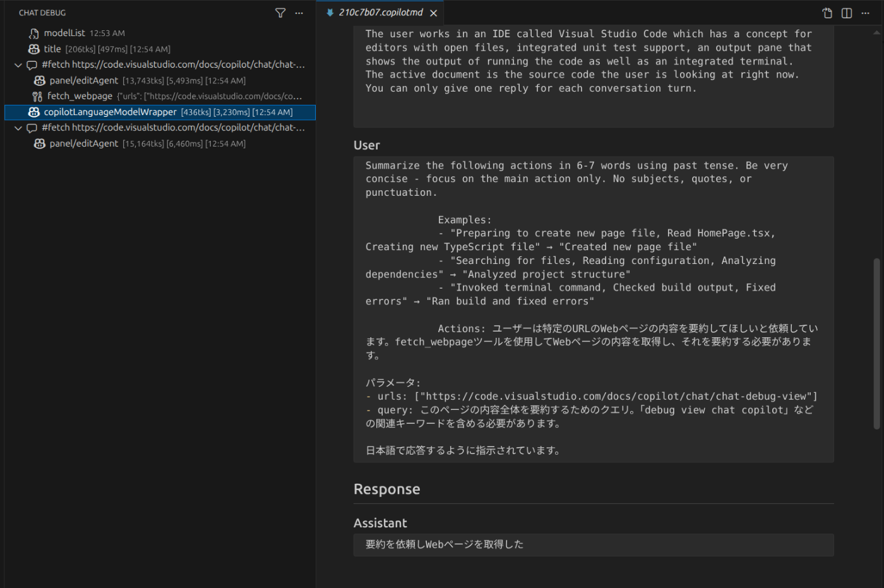
Task: Click the "User" section heading
Action: coord(367,145)
